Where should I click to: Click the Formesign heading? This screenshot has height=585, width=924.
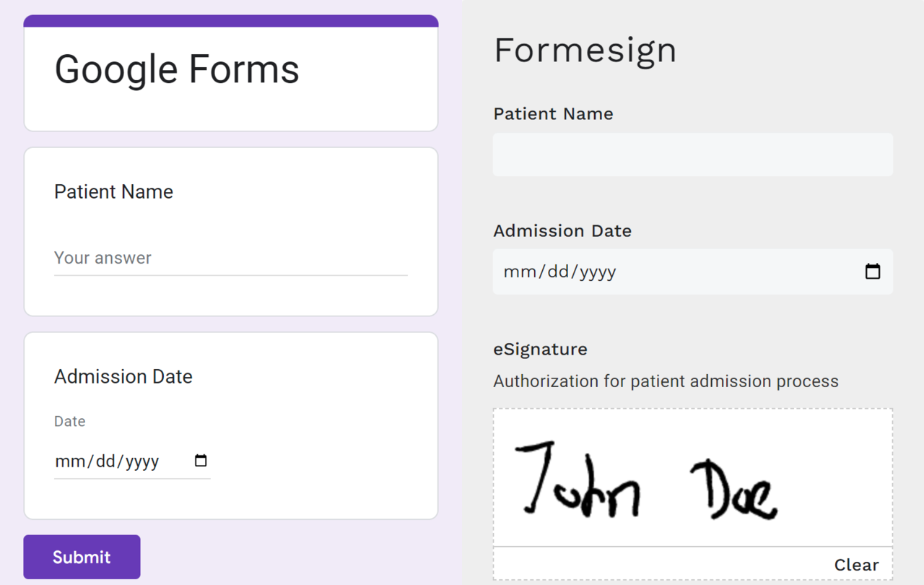click(x=585, y=51)
